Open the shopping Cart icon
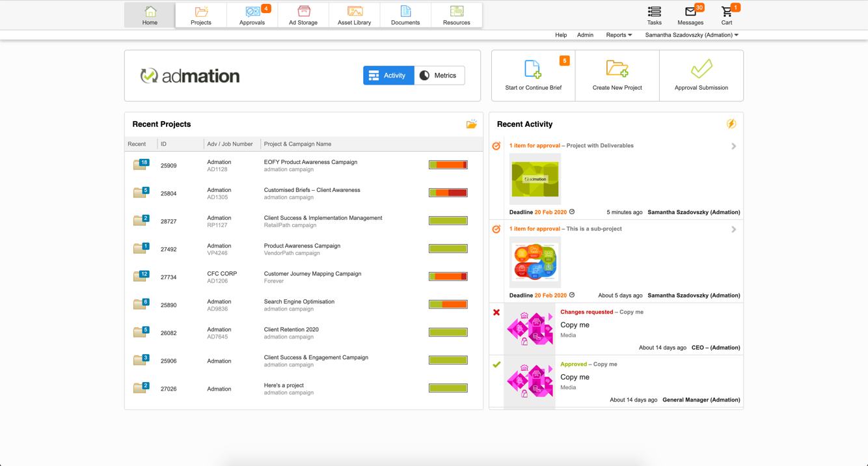The image size is (868, 466). [727, 12]
